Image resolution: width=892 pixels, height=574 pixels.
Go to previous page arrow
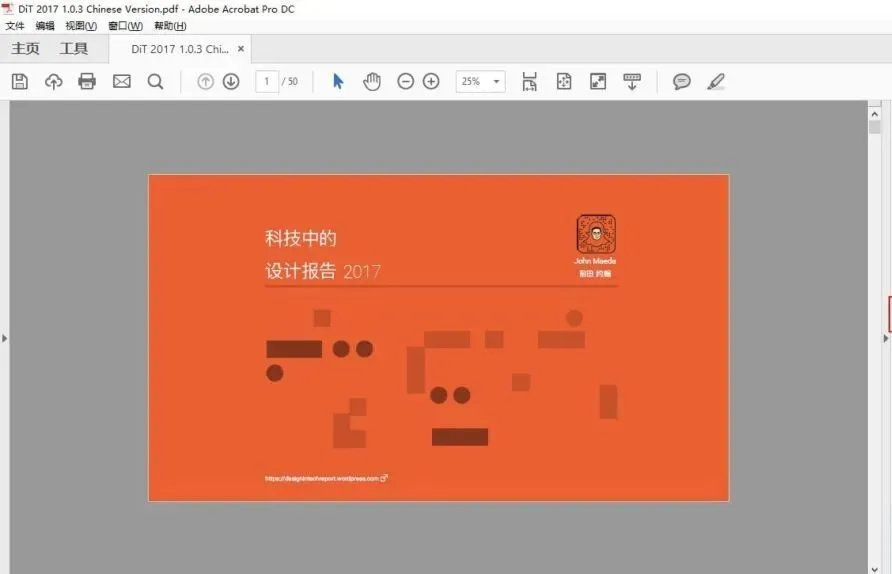(x=205, y=81)
